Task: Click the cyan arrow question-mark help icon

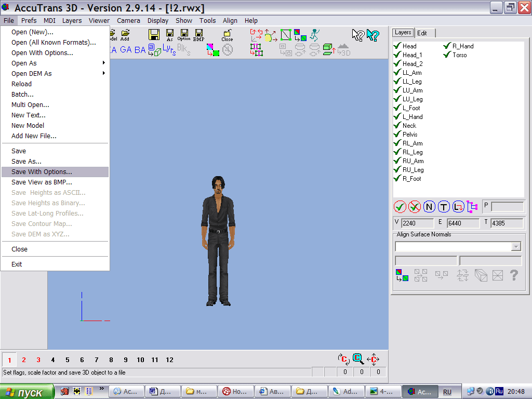Action: 373,35
